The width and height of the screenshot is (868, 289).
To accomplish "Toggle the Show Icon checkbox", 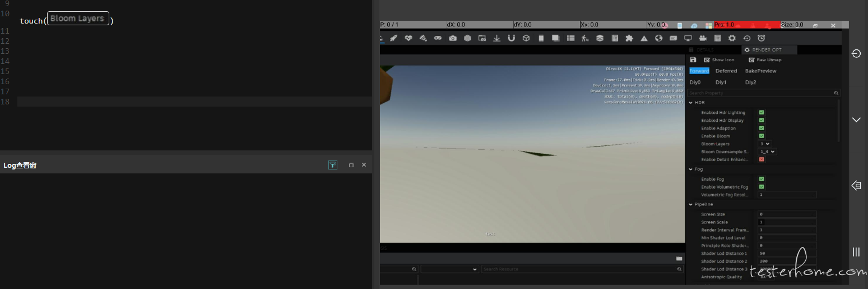I will coord(707,59).
